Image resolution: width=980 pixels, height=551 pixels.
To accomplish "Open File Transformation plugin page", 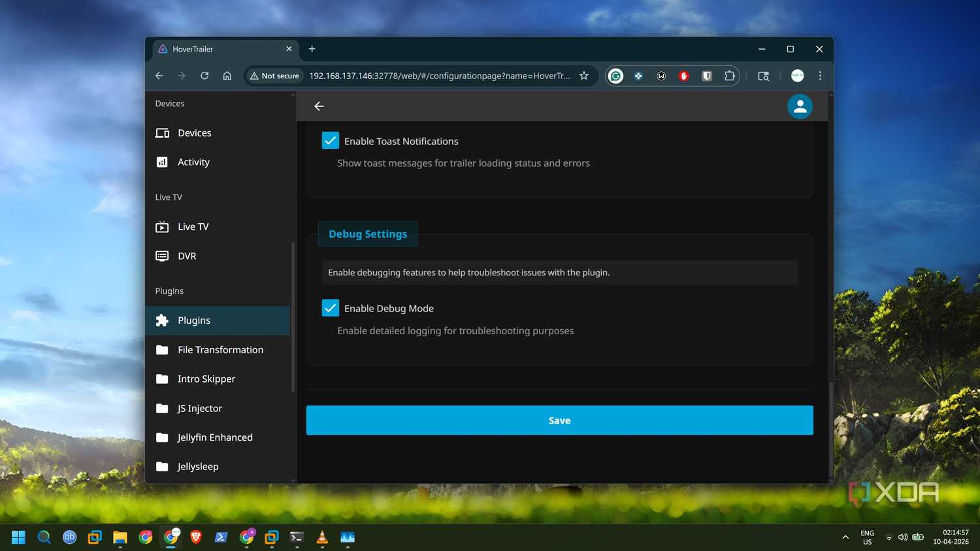I will (218, 350).
